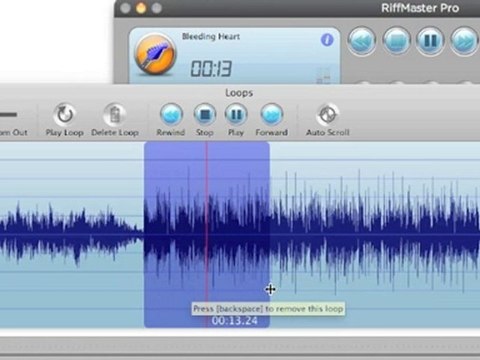
Task: Rewind in the RiffMaster Pro main window
Action: click(362, 41)
